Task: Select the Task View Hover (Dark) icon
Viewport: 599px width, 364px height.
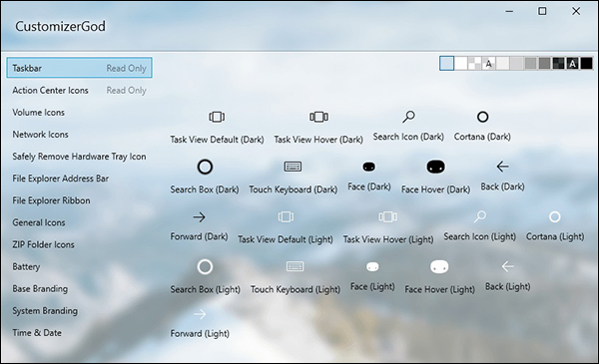Action: (x=318, y=117)
